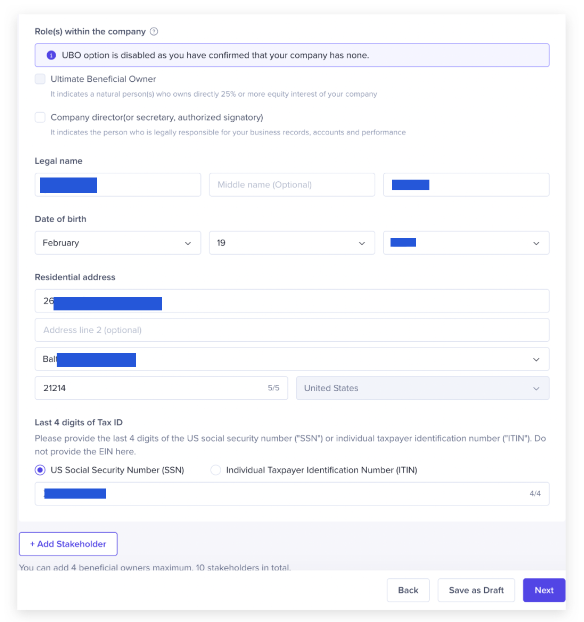The width and height of the screenshot is (584, 622).
Task: Check the Ultimate Beneficial Owner checkbox
Action: [x=40, y=79]
